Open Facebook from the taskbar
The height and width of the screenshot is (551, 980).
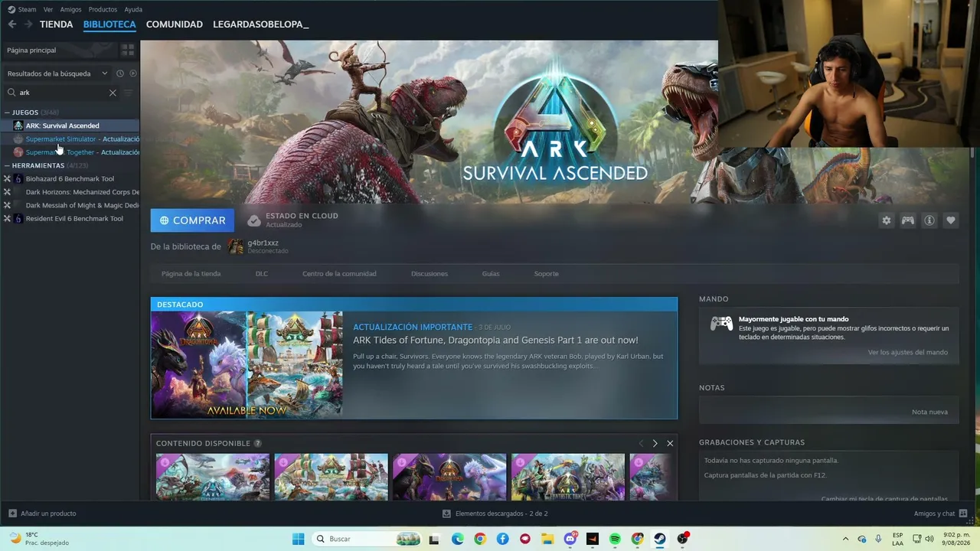502,539
